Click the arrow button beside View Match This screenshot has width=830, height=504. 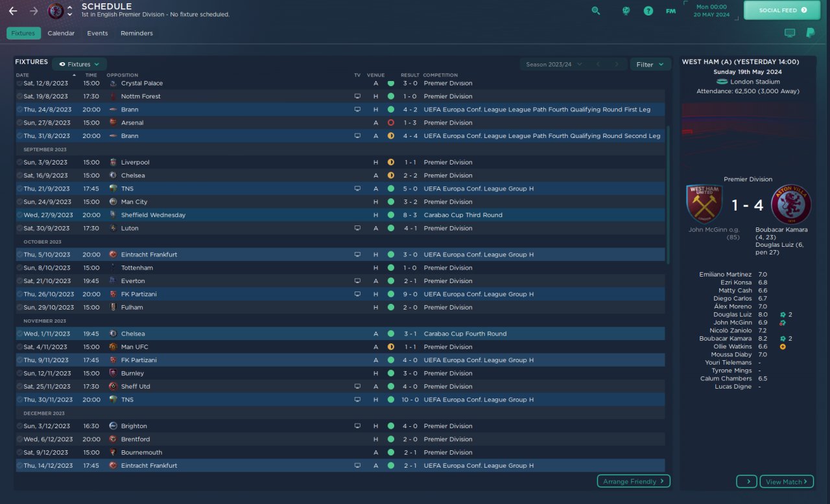[x=746, y=481]
